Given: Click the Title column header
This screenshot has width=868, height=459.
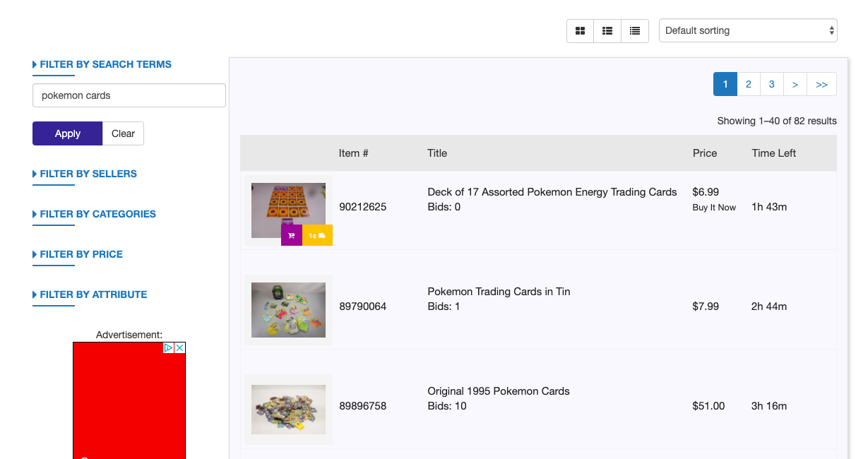Looking at the screenshot, I should click(437, 153).
